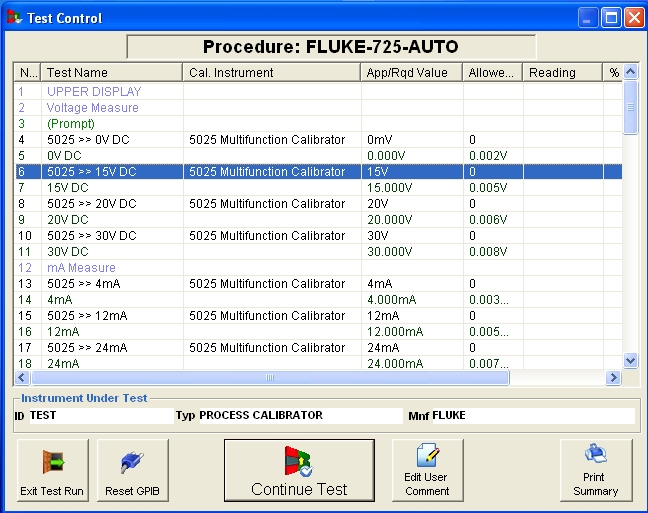Select the 5025 >> 20V DC row
The height and width of the screenshot is (513, 648).
pyautogui.click(x=91, y=204)
